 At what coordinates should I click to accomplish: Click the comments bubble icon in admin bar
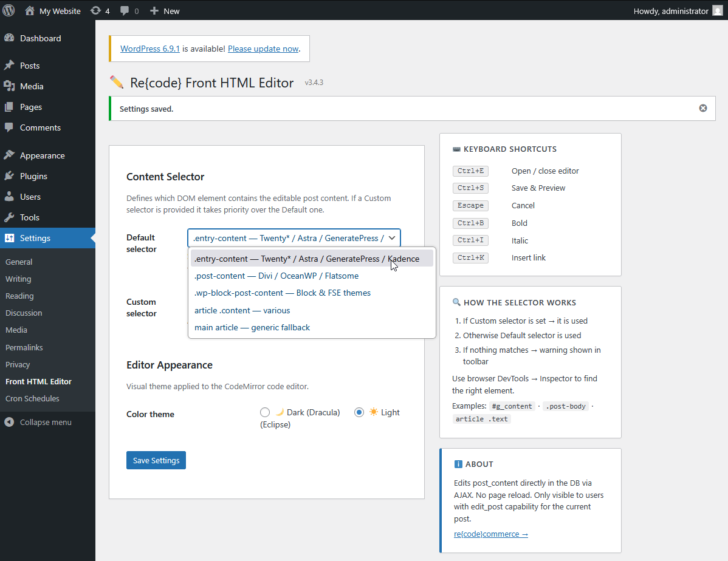tap(125, 11)
